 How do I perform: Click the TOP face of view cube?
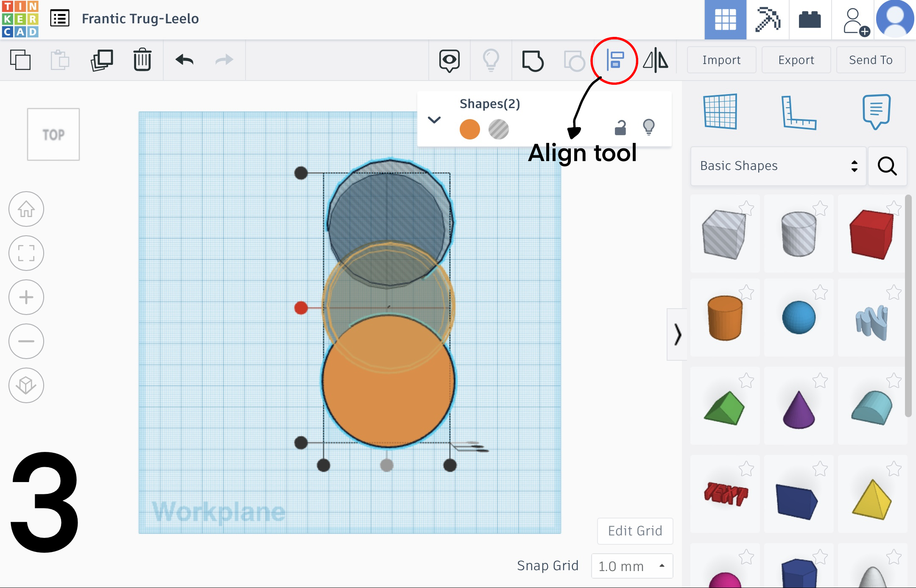click(x=53, y=134)
